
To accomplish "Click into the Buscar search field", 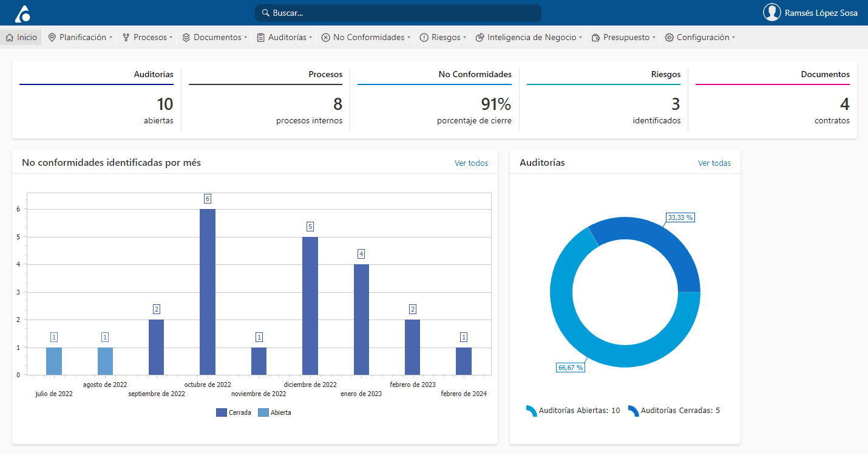I will click(398, 13).
